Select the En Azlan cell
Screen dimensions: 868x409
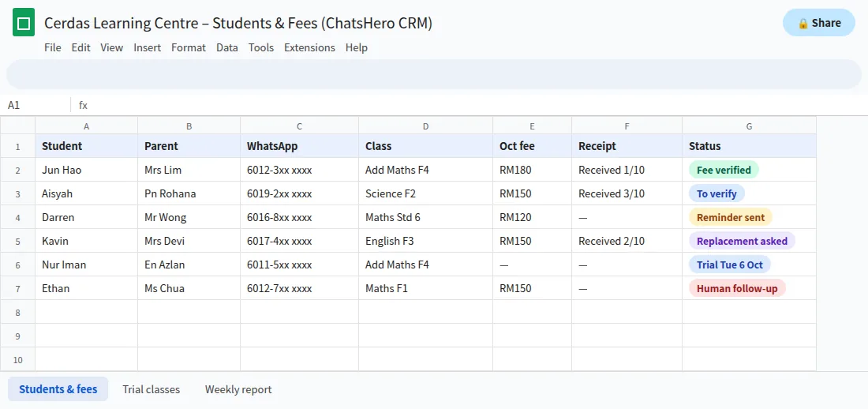pos(189,265)
